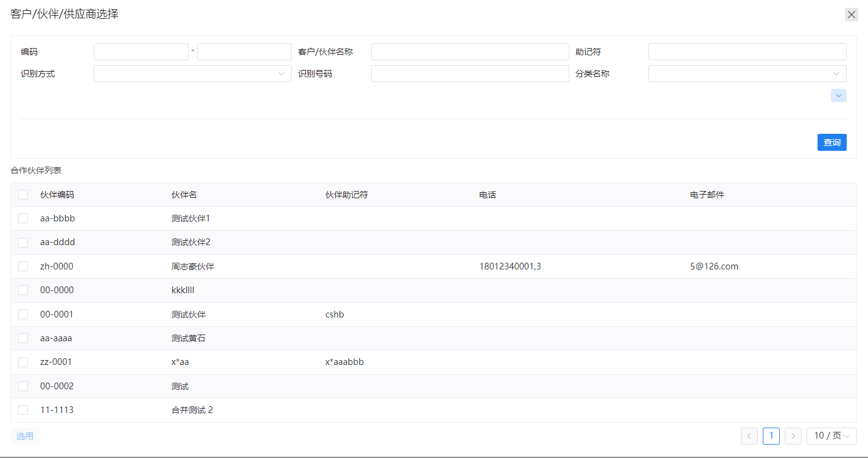Click partner code aa-bbbb

tap(58, 218)
